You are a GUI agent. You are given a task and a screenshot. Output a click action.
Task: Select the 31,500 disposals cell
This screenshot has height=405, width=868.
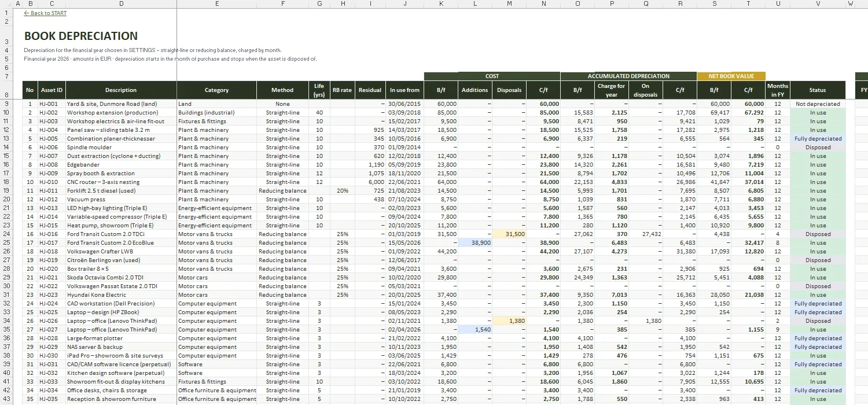pyautogui.click(x=509, y=234)
